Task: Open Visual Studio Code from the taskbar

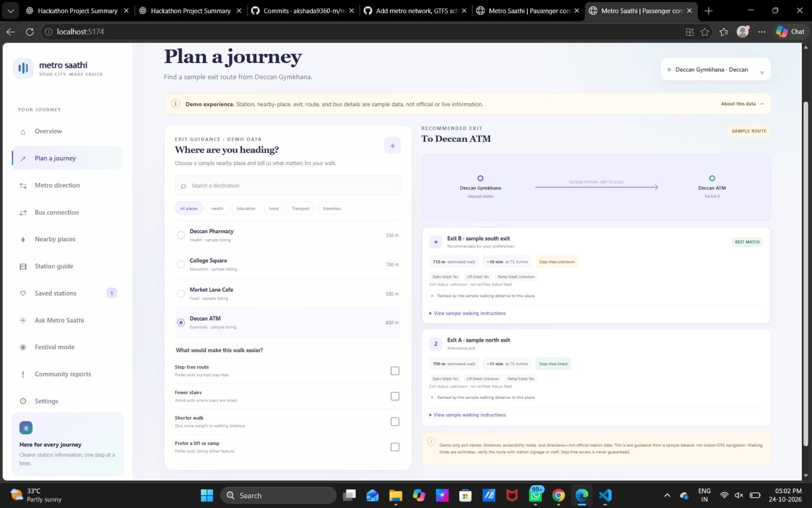Action: [605, 495]
